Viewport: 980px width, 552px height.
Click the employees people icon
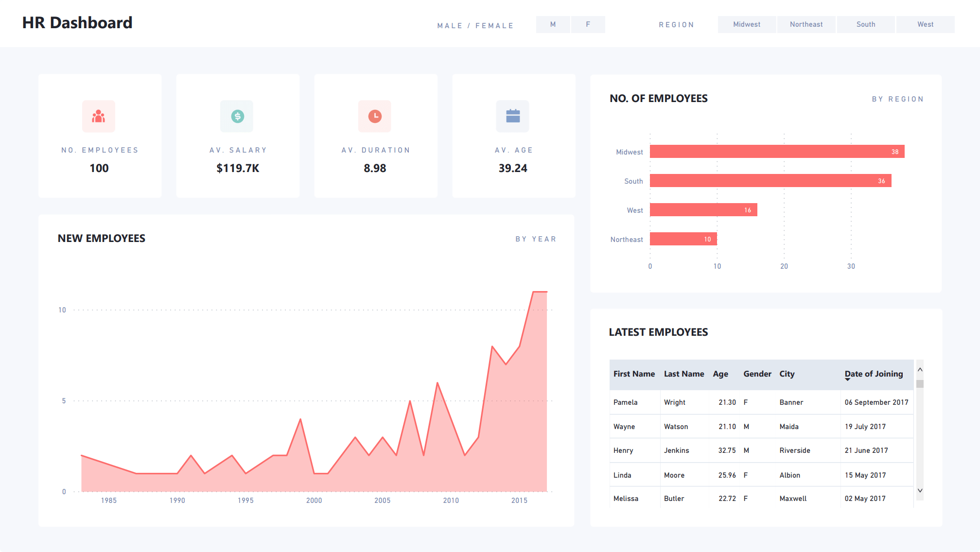99,116
